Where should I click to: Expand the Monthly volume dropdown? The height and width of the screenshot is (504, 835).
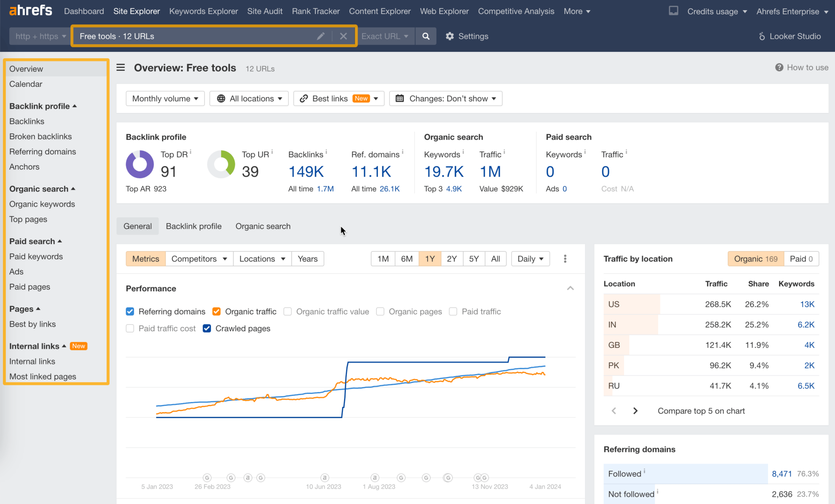164,98
